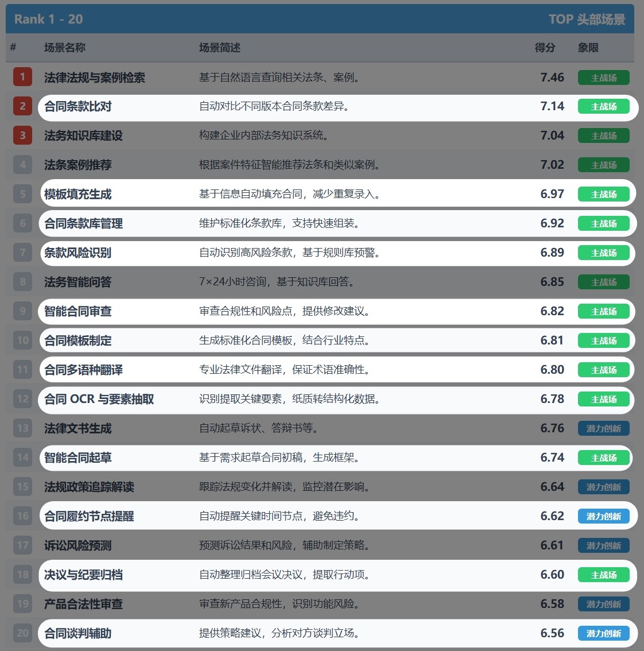Viewport: 644px width, 651px height.
Task: Click the 潜力创新 tag for 诉讼风险预测
Action: [604, 545]
